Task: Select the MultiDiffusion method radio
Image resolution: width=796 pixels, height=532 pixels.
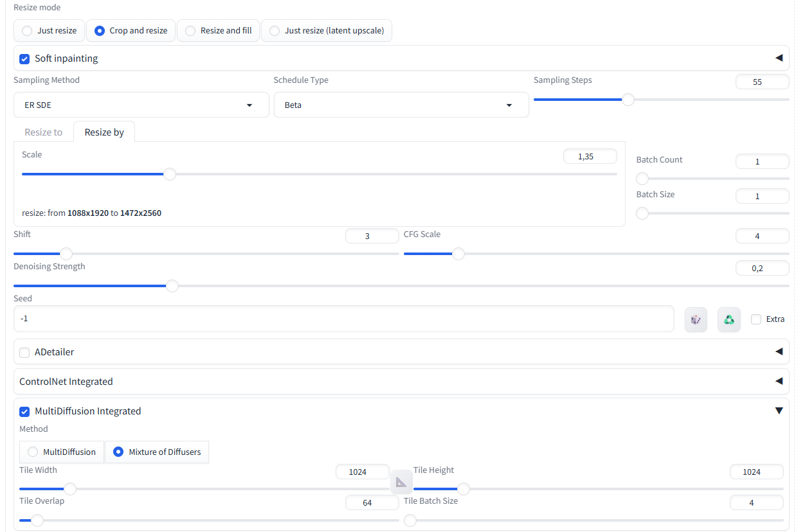Action: [x=62, y=452]
